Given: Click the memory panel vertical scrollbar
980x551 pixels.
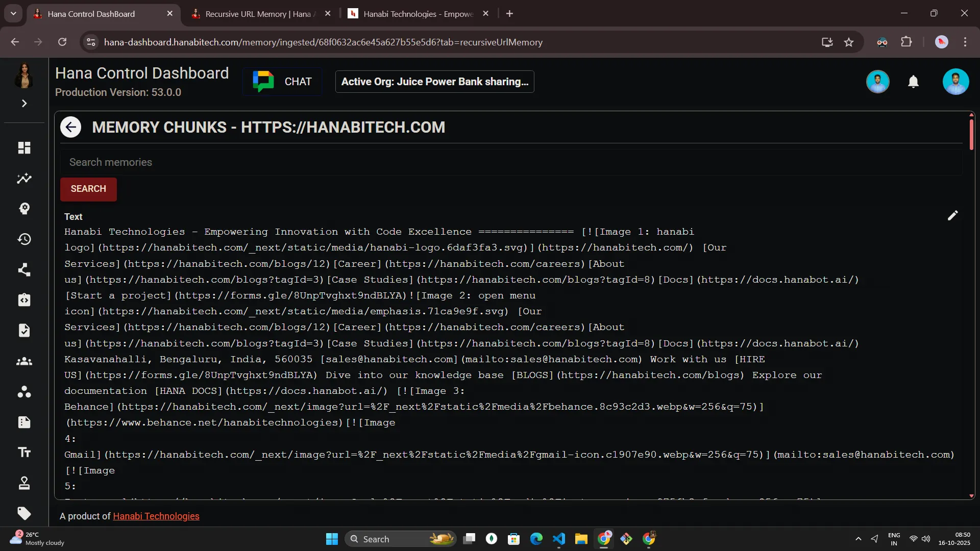Looking at the screenshot, I should [x=971, y=134].
